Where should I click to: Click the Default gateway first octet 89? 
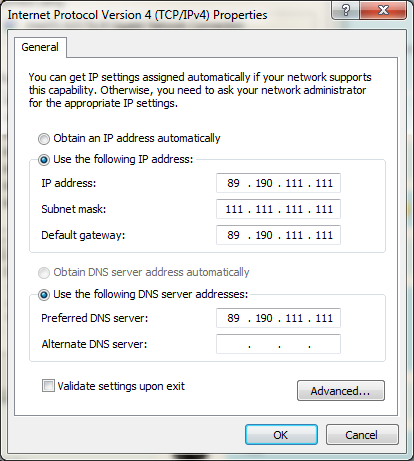[233, 235]
